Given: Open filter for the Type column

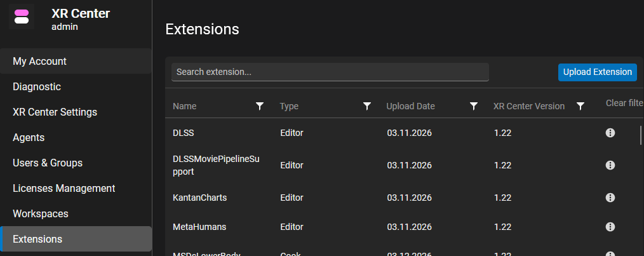Looking at the screenshot, I should coord(366,106).
